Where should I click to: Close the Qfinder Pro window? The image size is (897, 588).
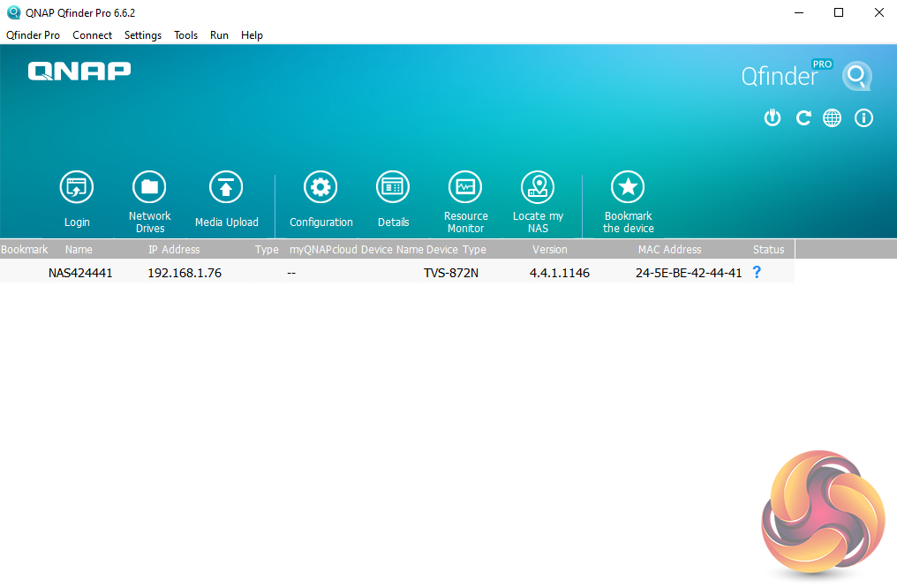point(879,12)
